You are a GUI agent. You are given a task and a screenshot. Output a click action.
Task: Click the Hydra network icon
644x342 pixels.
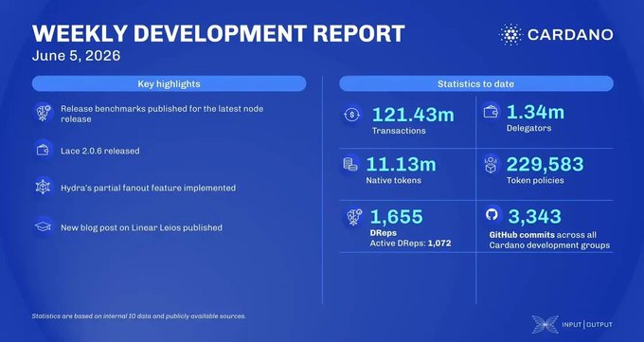coord(44,188)
